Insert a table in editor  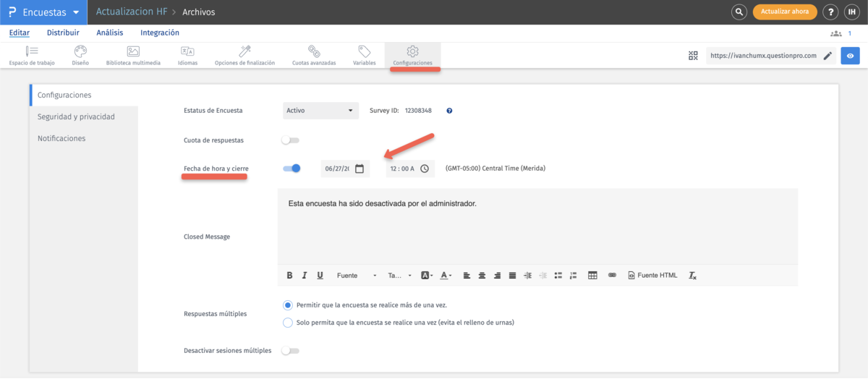[592, 276]
